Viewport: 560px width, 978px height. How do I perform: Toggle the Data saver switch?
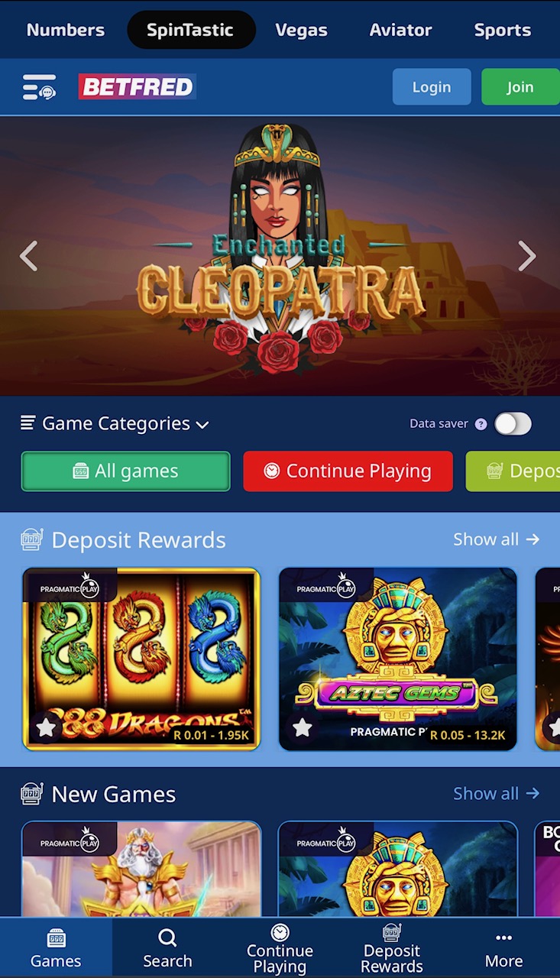click(513, 423)
